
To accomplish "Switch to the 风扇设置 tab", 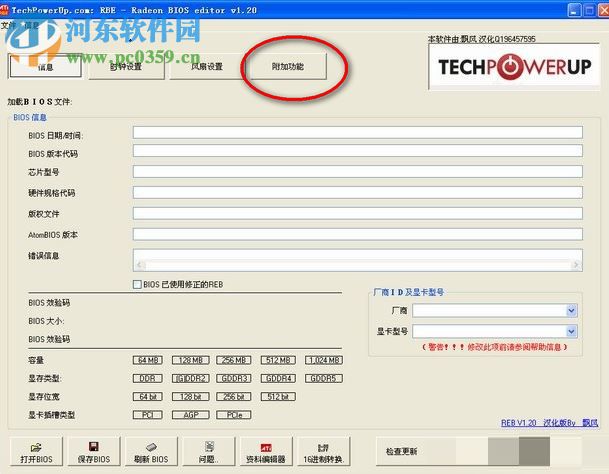I will point(207,67).
